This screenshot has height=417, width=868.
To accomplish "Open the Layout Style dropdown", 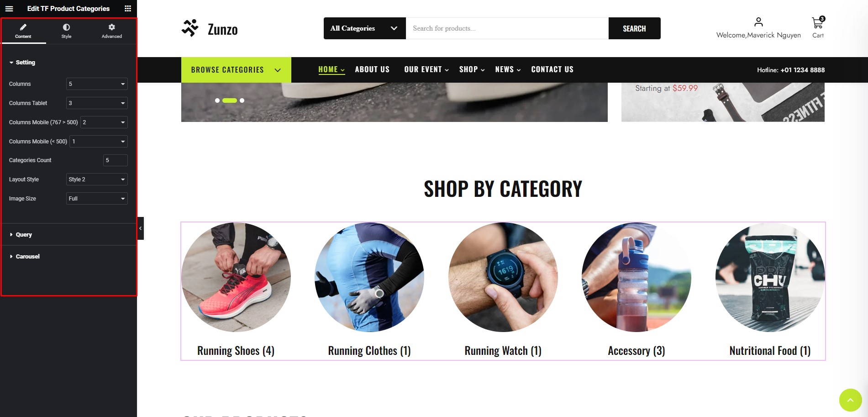I will click(97, 179).
